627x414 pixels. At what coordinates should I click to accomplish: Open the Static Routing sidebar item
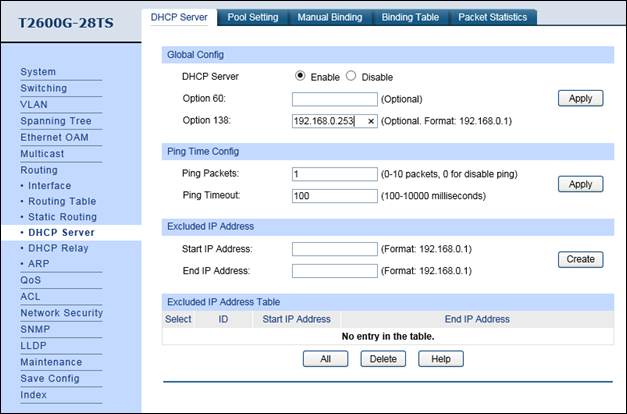click(x=62, y=217)
